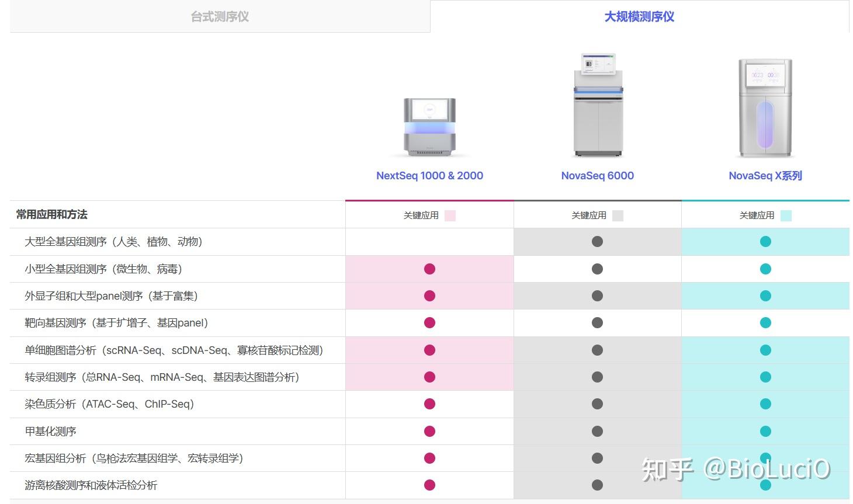This screenshot has width=853, height=504.
Task: Click magenta dot for 甲基化测序 NextSeq
Action: (x=429, y=432)
